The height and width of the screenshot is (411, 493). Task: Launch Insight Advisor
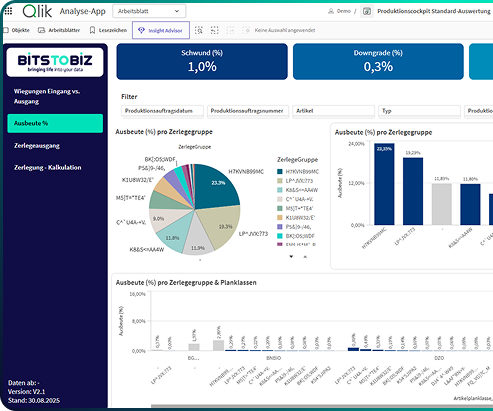click(161, 30)
